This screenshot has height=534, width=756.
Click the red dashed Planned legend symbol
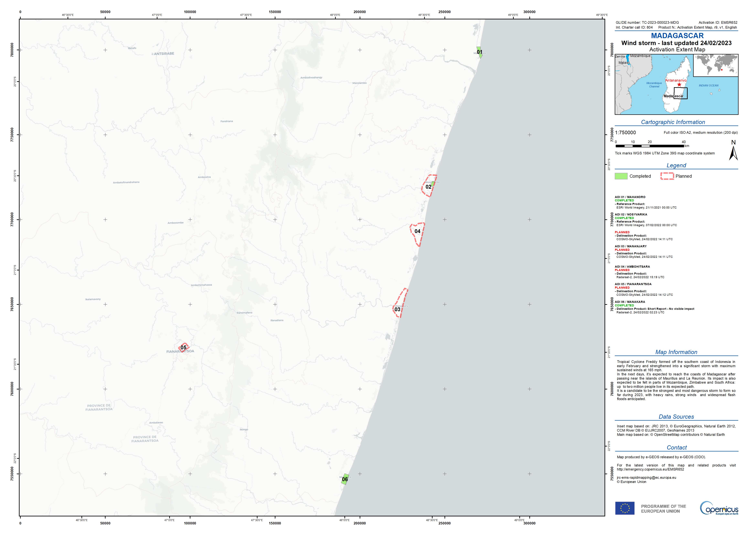tap(667, 176)
